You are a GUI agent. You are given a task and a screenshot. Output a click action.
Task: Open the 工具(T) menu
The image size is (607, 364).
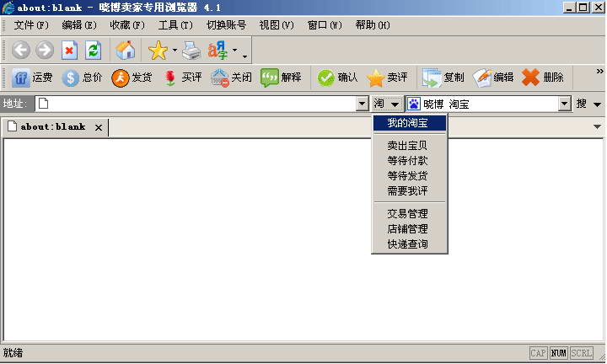click(175, 25)
